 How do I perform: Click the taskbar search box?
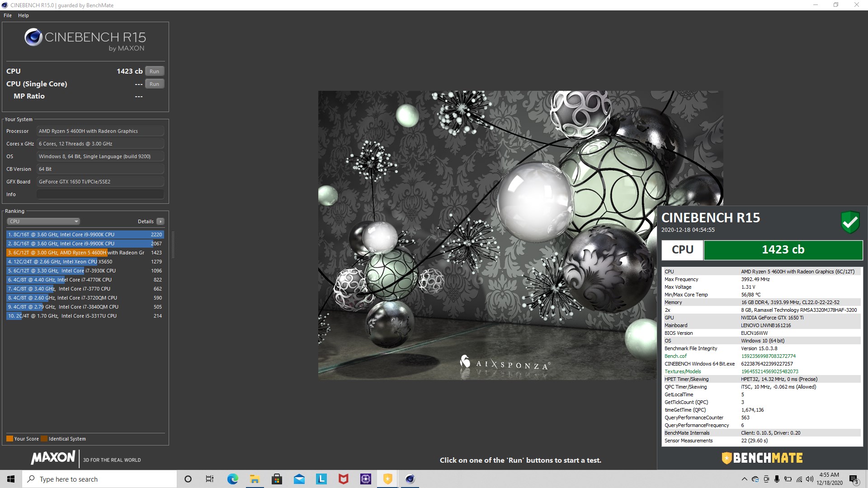pyautogui.click(x=99, y=479)
